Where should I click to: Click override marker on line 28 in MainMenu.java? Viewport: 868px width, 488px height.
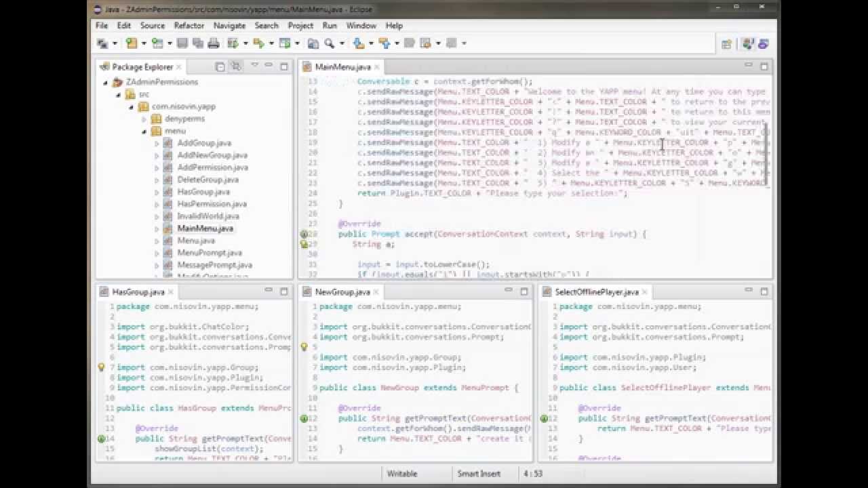pos(304,234)
